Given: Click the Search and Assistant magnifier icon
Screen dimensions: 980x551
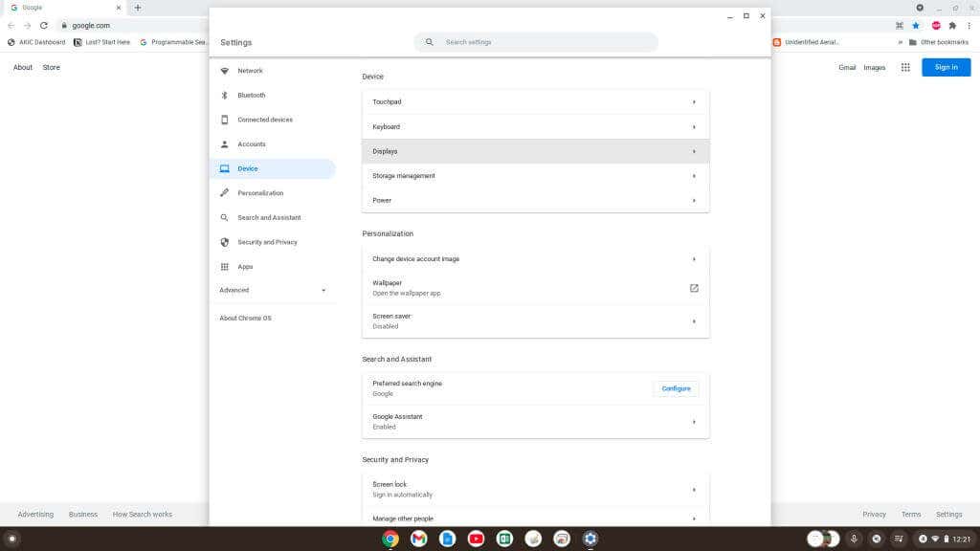Looking at the screenshot, I should tap(224, 217).
